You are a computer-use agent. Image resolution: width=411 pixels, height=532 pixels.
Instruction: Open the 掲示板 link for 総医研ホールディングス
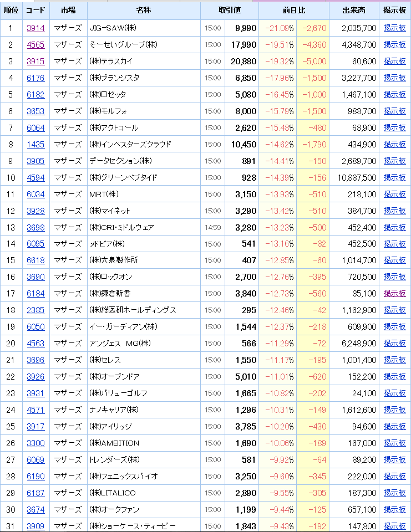pos(395,310)
